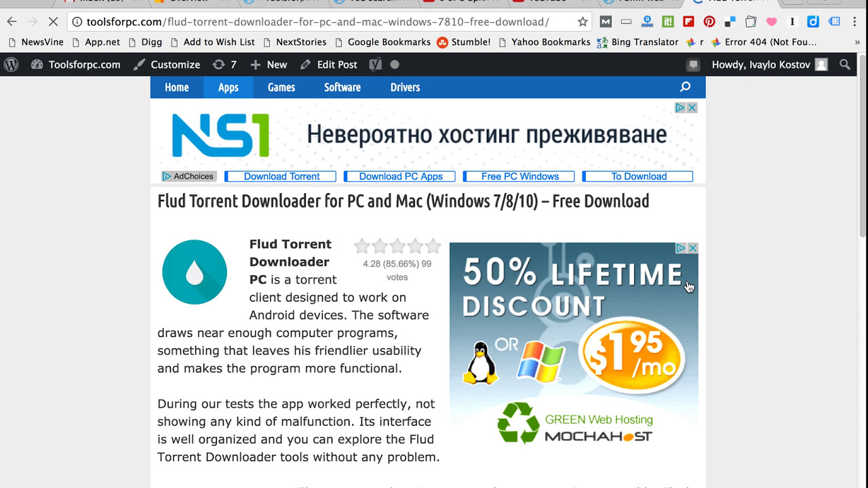This screenshot has height=488, width=868.
Task: Click the Google Bookmarks bookmark
Action: (382, 42)
